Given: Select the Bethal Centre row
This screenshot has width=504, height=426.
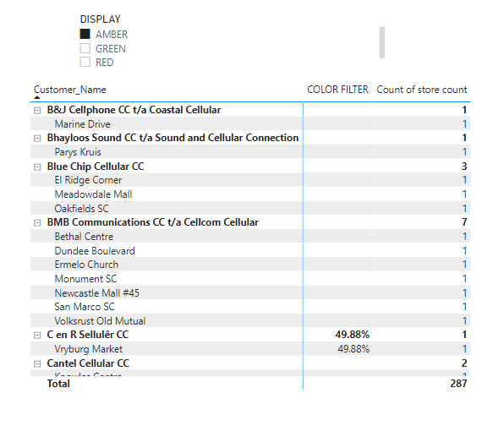Looking at the screenshot, I should click(250, 237).
